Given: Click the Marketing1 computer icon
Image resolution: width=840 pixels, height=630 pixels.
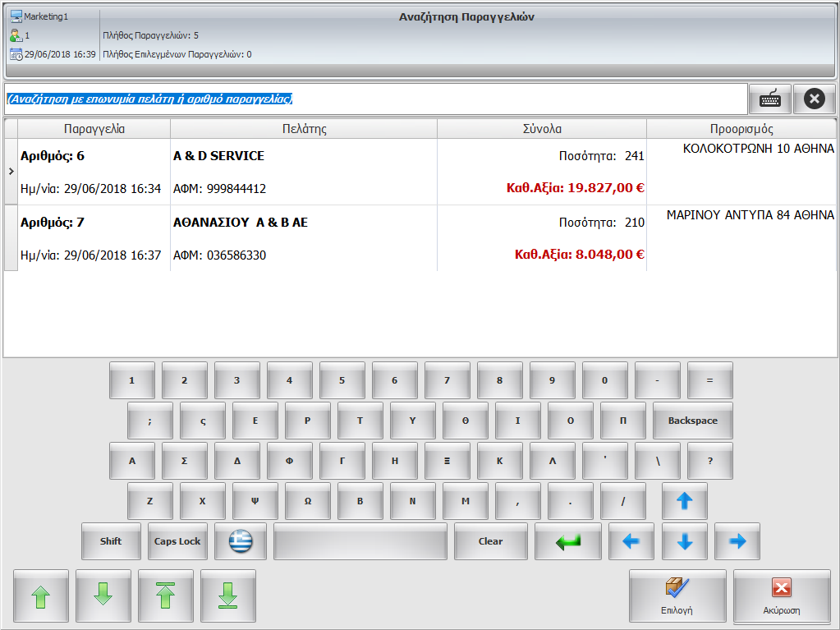Looking at the screenshot, I should (x=16, y=16).
